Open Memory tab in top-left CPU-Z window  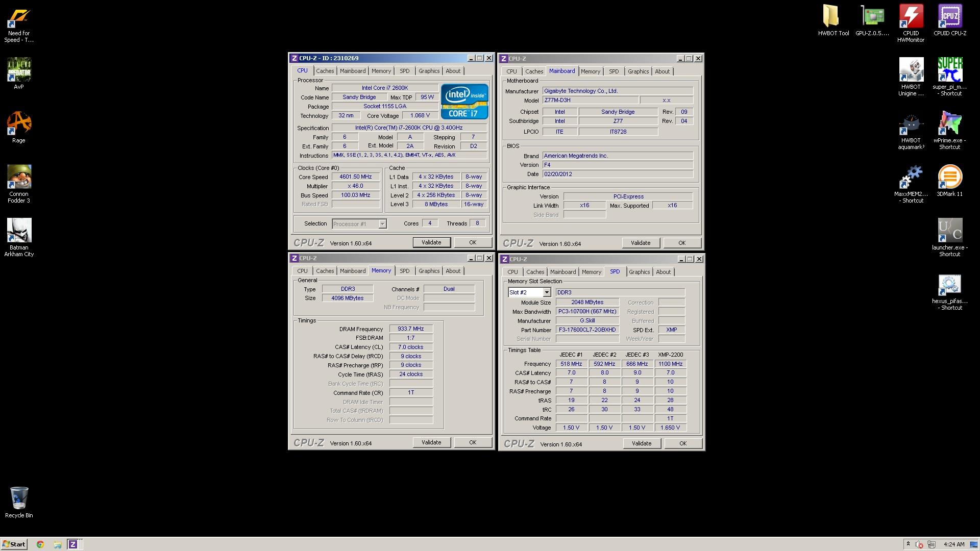pos(381,71)
